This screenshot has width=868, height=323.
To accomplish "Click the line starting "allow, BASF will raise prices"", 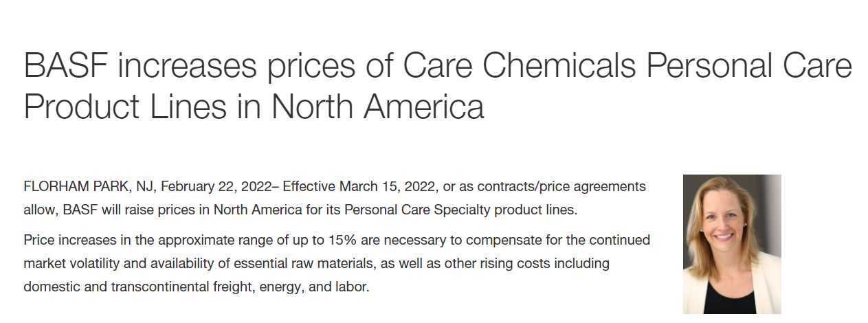I will (x=300, y=210).
